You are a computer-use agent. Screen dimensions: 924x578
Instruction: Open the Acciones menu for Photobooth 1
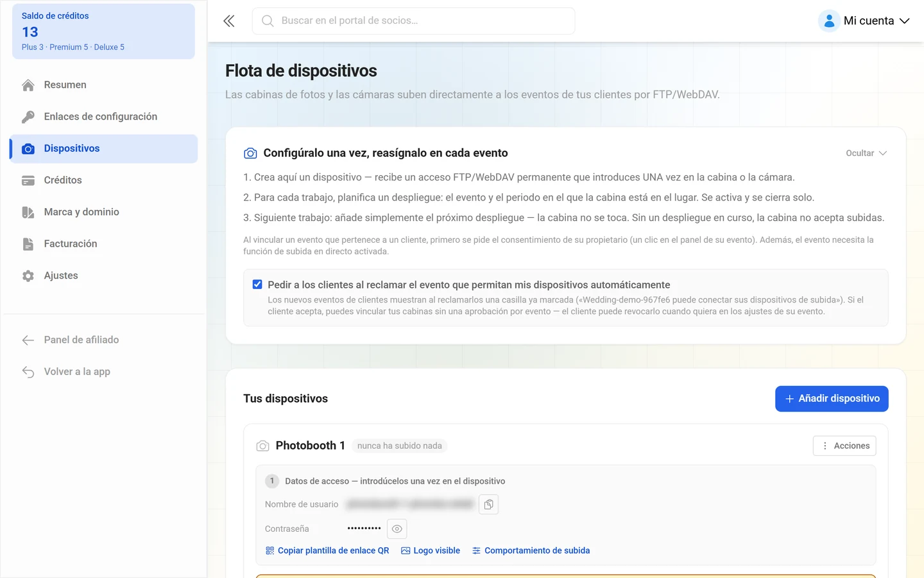click(844, 446)
